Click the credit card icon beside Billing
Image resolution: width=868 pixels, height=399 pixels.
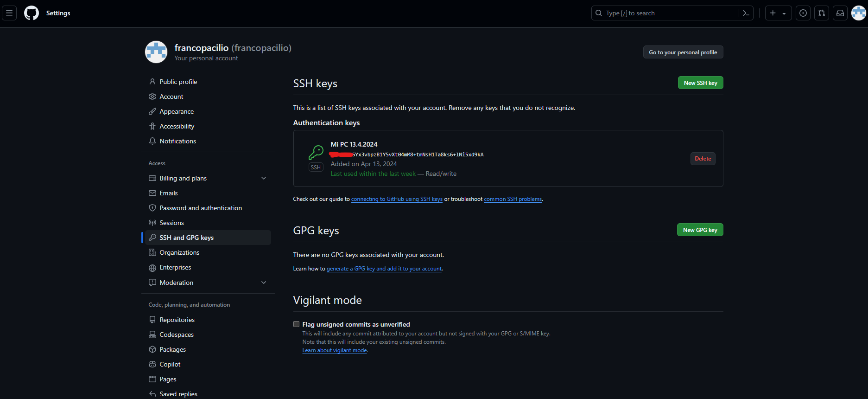pos(152,178)
